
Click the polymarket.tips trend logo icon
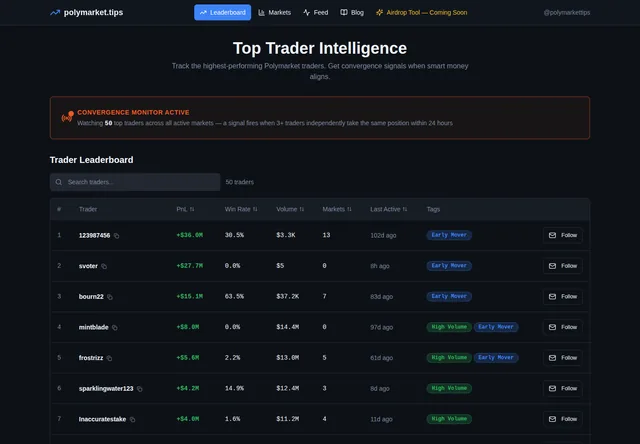pos(55,13)
